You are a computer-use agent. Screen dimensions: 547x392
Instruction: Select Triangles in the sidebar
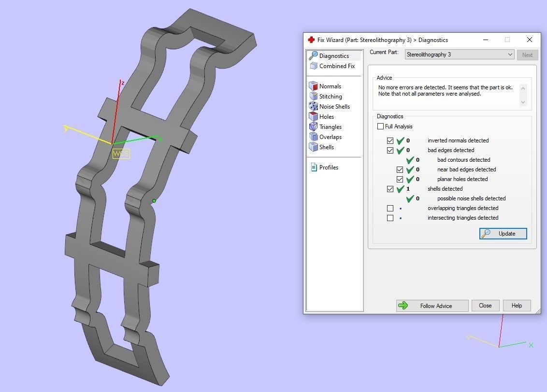pos(326,126)
